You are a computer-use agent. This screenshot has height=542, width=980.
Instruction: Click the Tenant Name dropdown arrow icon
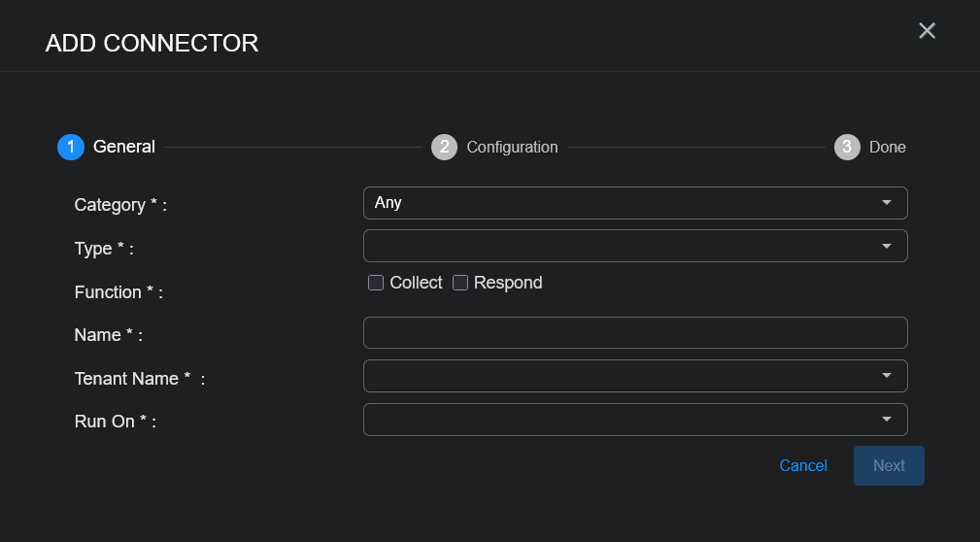887,376
